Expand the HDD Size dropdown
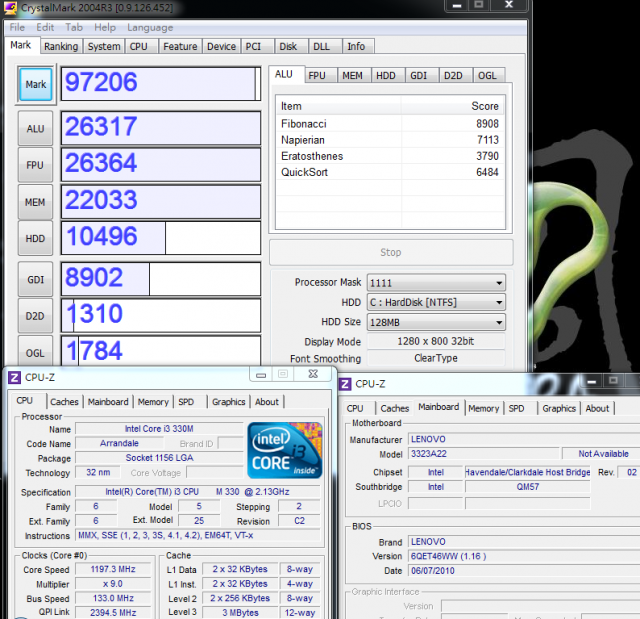This screenshot has width=640, height=619. tap(499, 322)
